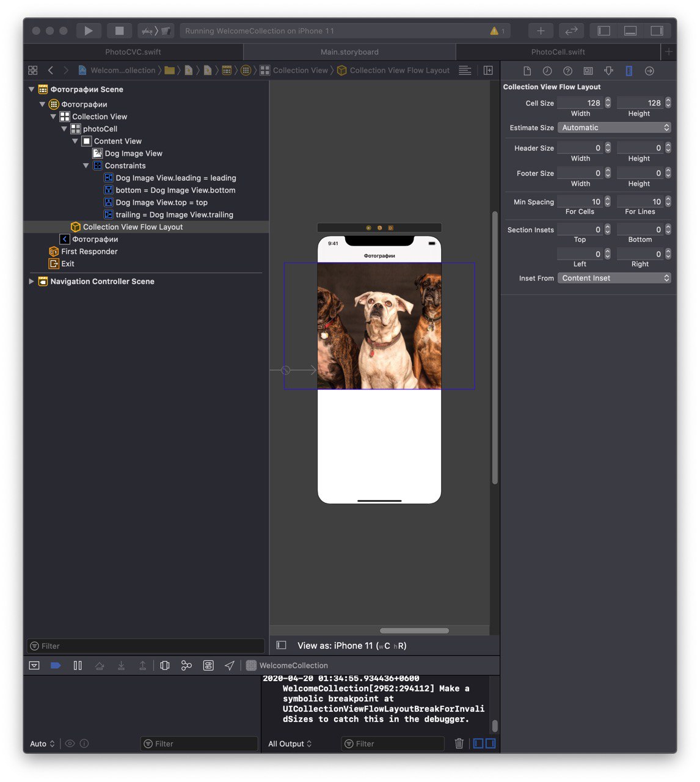Go back in editor history
Image resolution: width=700 pixels, height=782 pixels.
[x=51, y=70]
